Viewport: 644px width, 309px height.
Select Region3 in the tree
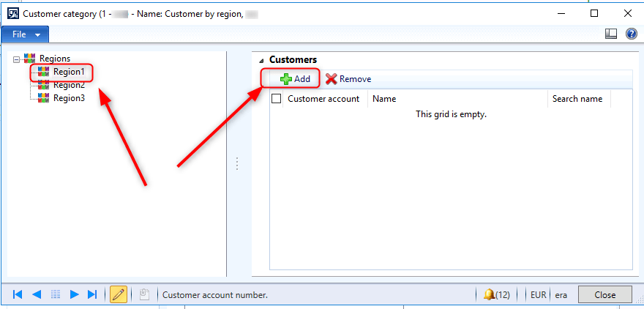(x=68, y=98)
